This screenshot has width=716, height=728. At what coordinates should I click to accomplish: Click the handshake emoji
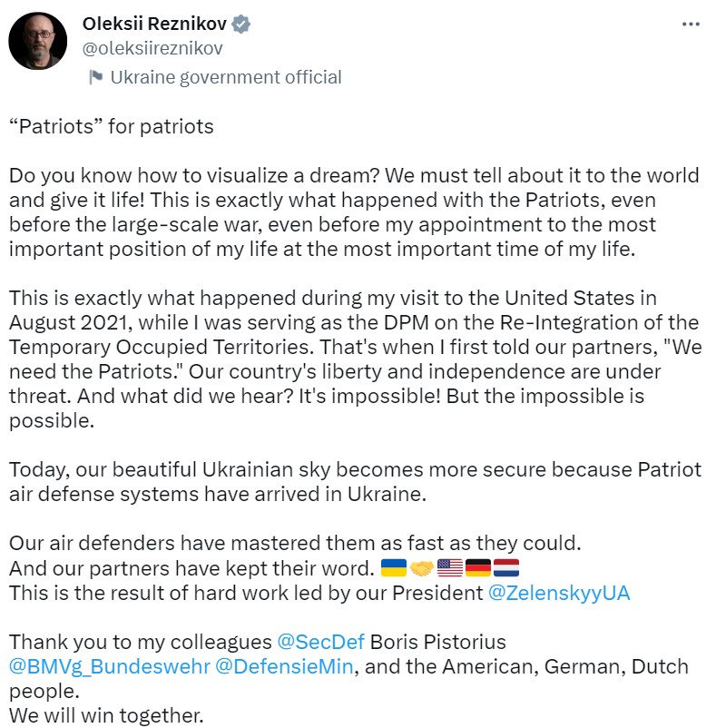click(421, 569)
